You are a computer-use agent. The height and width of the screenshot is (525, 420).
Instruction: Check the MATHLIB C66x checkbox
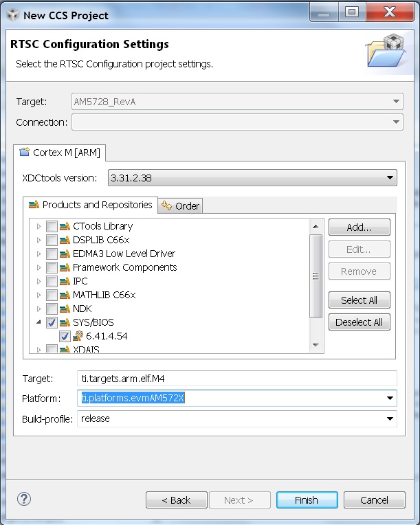[52, 295]
